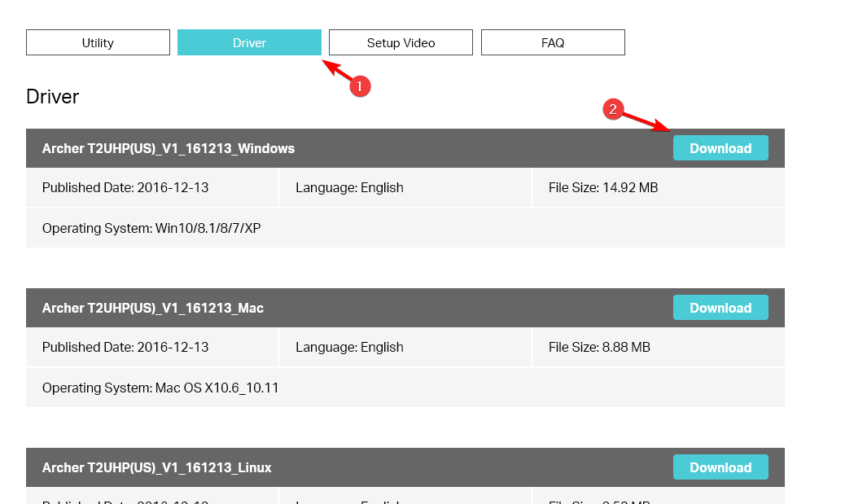Viewport: 854px width, 504px height.
Task: Download the Linux driver
Action: [x=720, y=467]
